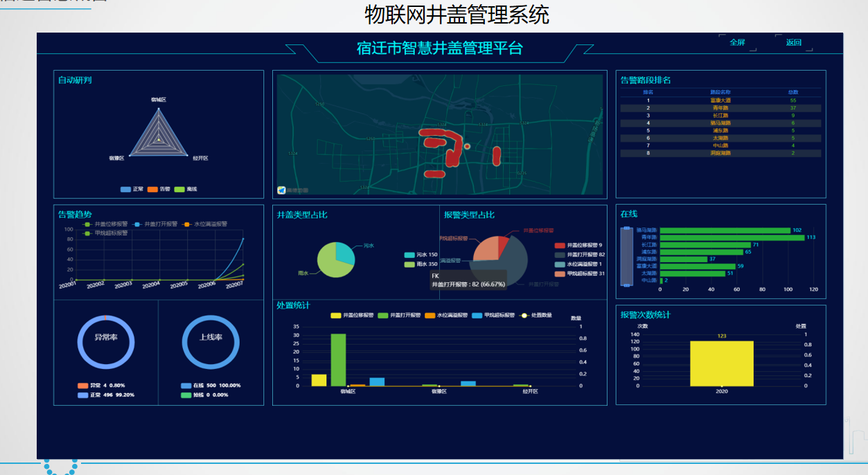
Task: Toggle 水位满溢报警 series in 告警趋势 chart
Action: point(206,224)
